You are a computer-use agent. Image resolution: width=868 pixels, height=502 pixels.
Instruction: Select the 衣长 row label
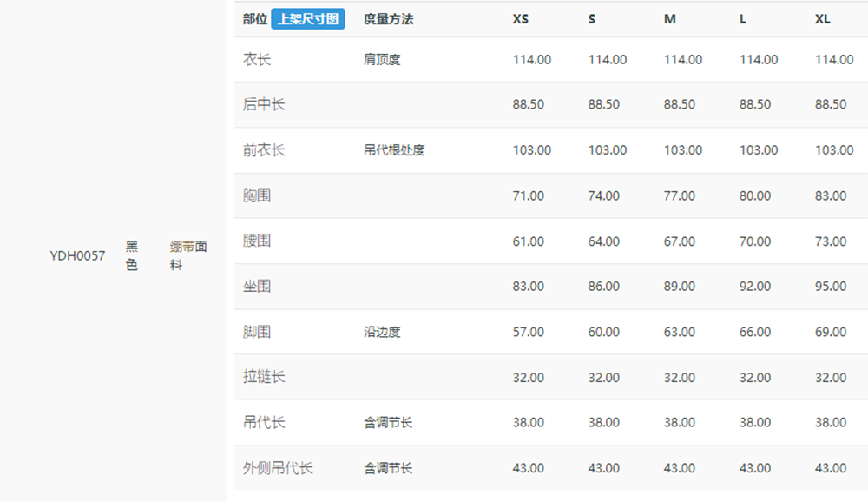pos(257,59)
